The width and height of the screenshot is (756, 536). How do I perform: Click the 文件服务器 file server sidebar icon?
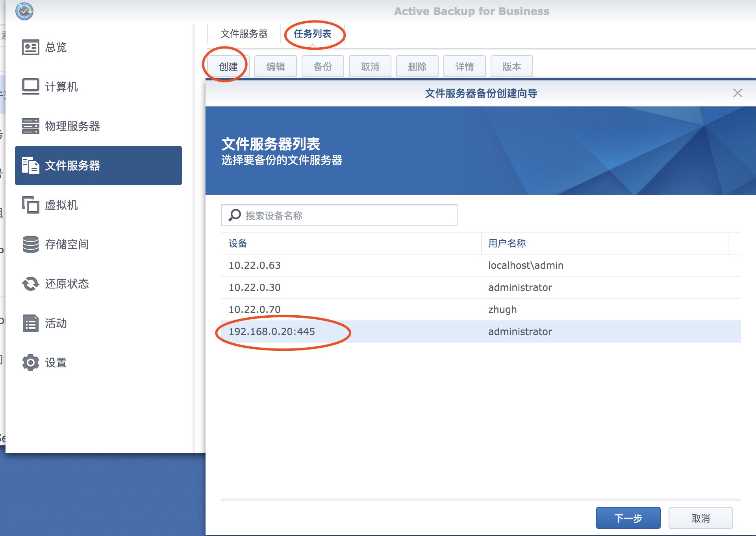30,166
